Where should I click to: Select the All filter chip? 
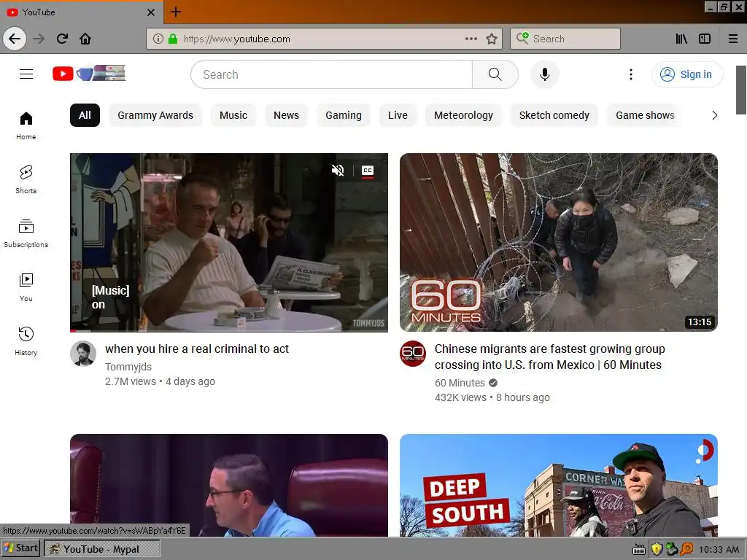click(x=85, y=115)
